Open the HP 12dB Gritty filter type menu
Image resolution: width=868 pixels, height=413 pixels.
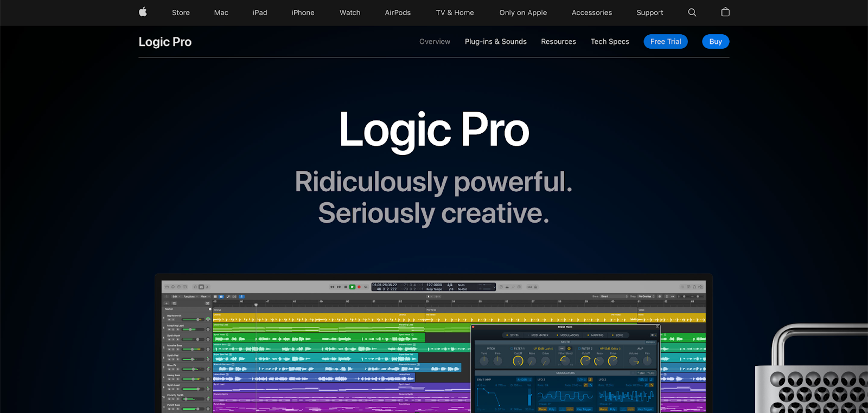click(x=610, y=349)
